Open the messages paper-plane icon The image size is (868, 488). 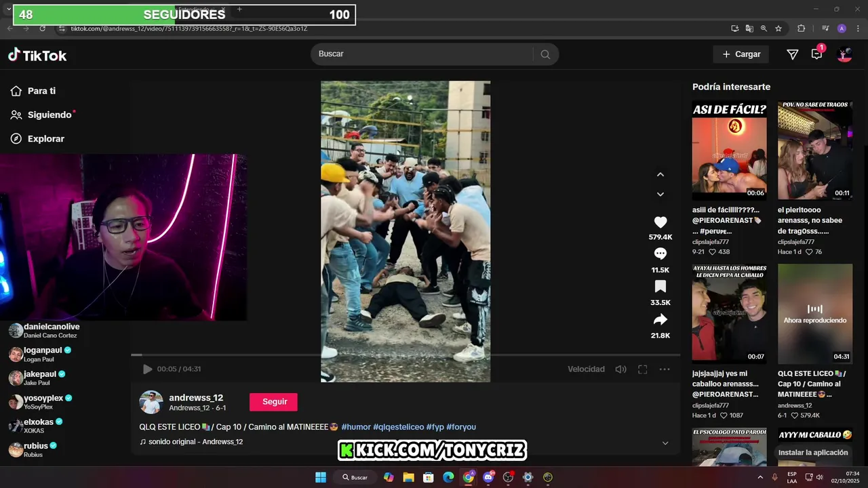792,54
